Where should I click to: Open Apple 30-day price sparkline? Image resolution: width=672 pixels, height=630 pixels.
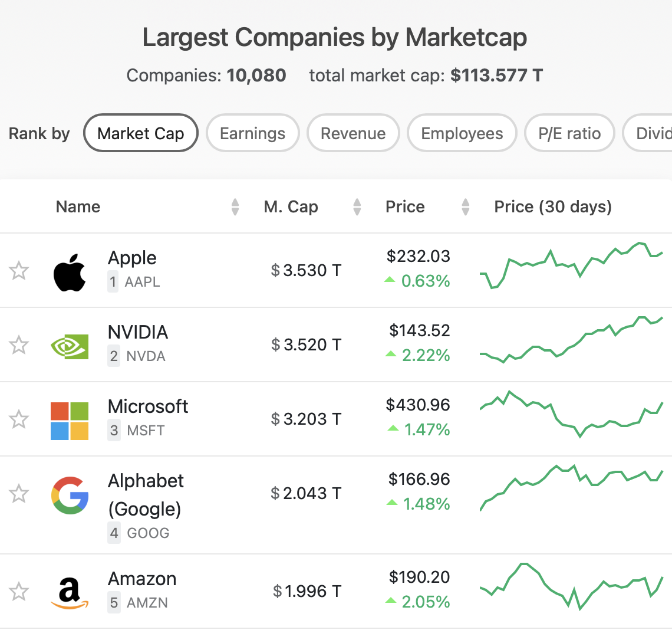pyautogui.click(x=571, y=265)
